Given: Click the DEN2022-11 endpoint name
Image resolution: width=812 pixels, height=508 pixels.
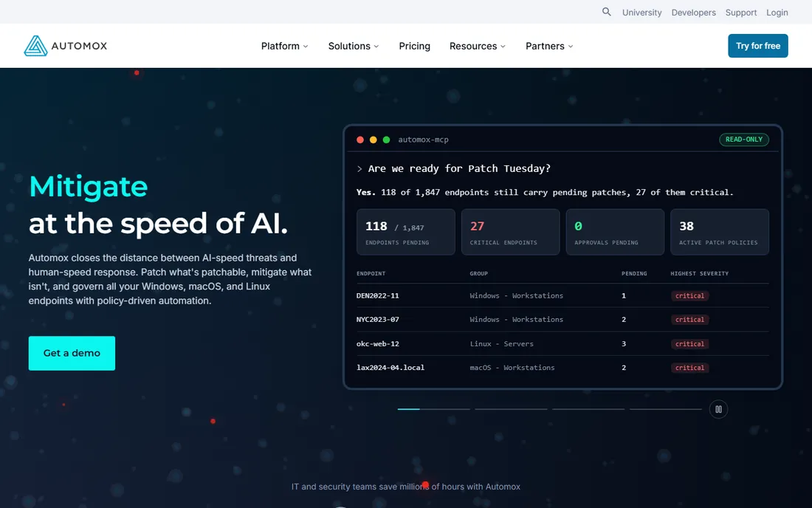Looking at the screenshot, I should [377, 295].
